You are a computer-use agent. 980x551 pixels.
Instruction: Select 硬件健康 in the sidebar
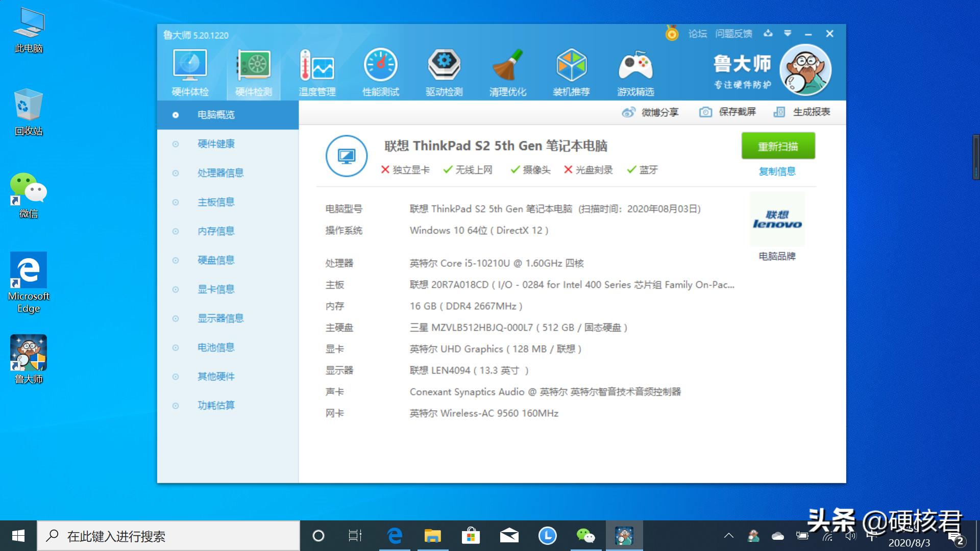[x=216, y=143]
